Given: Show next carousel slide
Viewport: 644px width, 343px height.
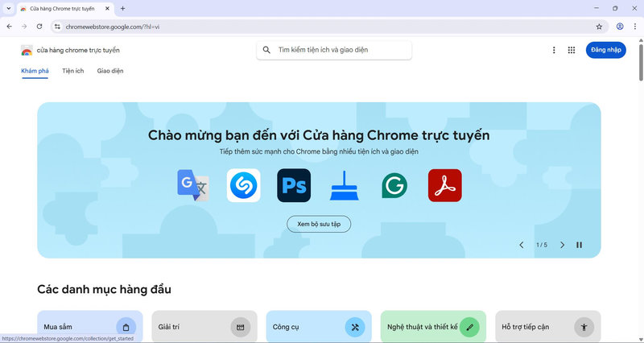Looking at the screenshot, I should 562,245.
